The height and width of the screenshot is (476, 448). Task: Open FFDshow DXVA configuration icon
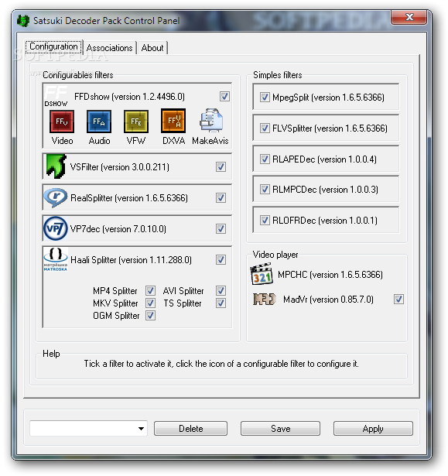point(173,121)
